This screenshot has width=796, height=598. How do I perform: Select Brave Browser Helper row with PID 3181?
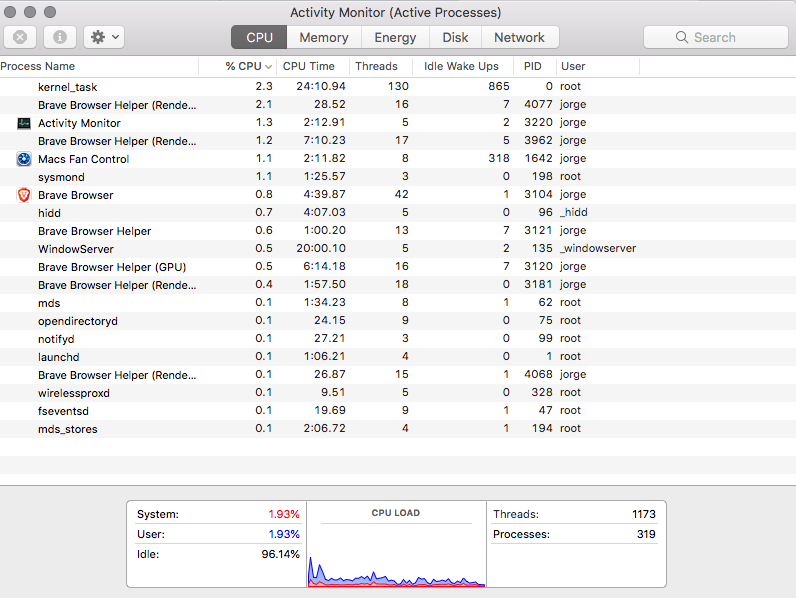tap(398, 285)
